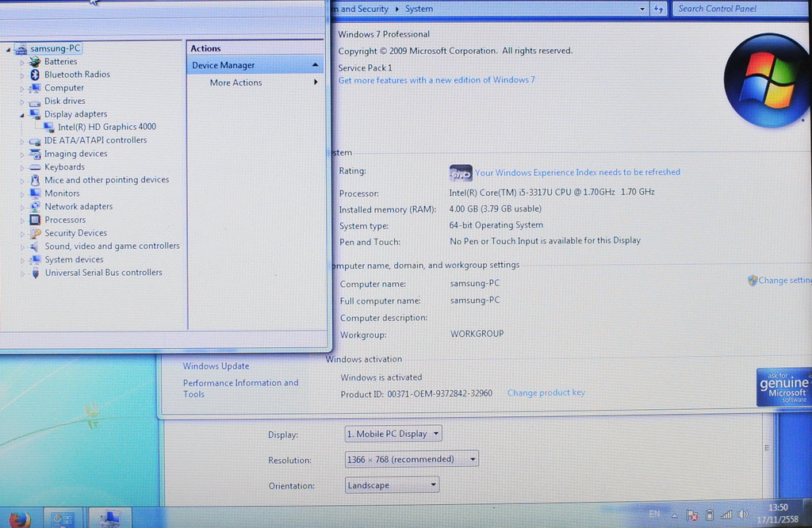812x528 pixels.
Task: Select Device Manager in Actions pane
Action: tap(255, 65)
